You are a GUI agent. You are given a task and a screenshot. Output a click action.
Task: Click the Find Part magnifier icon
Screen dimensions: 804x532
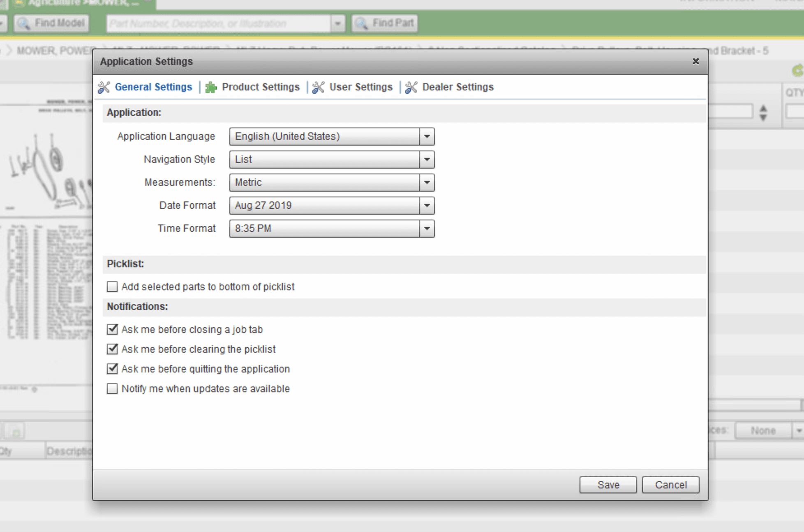click(x=362, y=23)
